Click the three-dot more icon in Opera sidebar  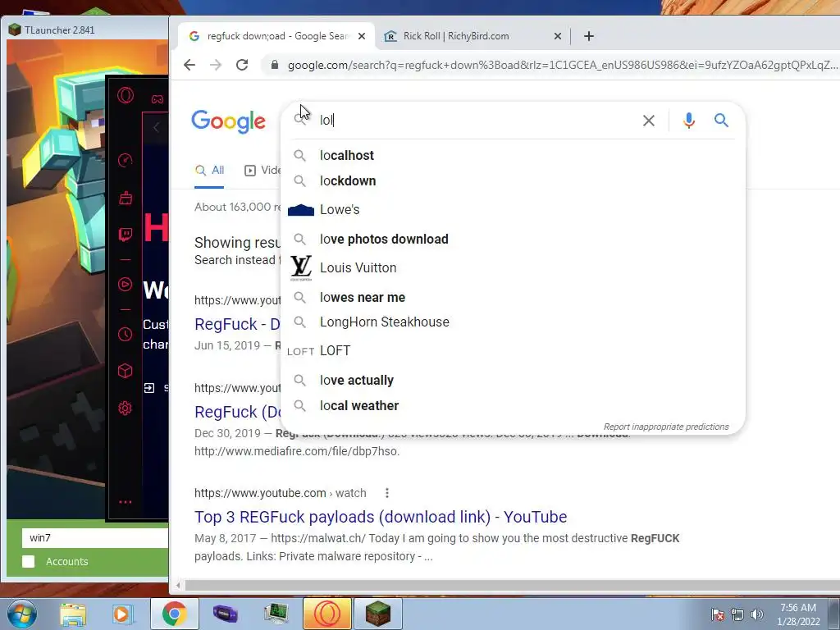pyautogui.click(x=126, y=502)
